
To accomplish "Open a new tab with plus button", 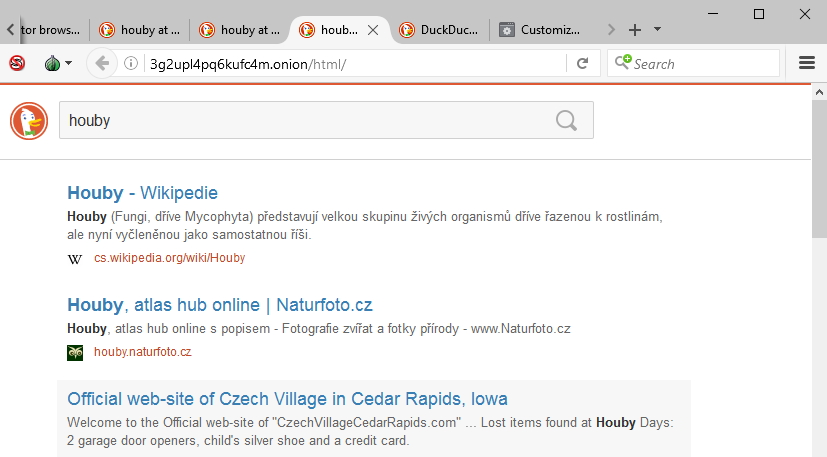I will (x=635, y=30).
